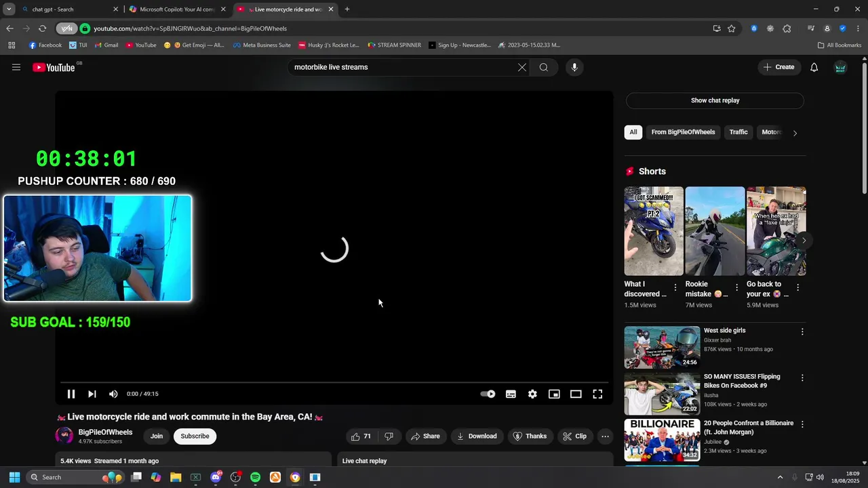Open BigPileOfWheels channel avatar
Screen dimensions: 868x488
point(64,436)
